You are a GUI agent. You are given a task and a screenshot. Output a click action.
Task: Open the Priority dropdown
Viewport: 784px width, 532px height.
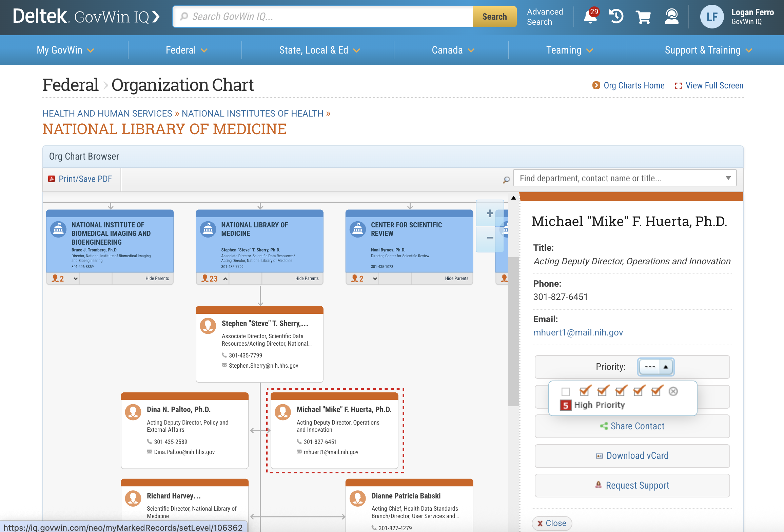[x=656, y=367]
